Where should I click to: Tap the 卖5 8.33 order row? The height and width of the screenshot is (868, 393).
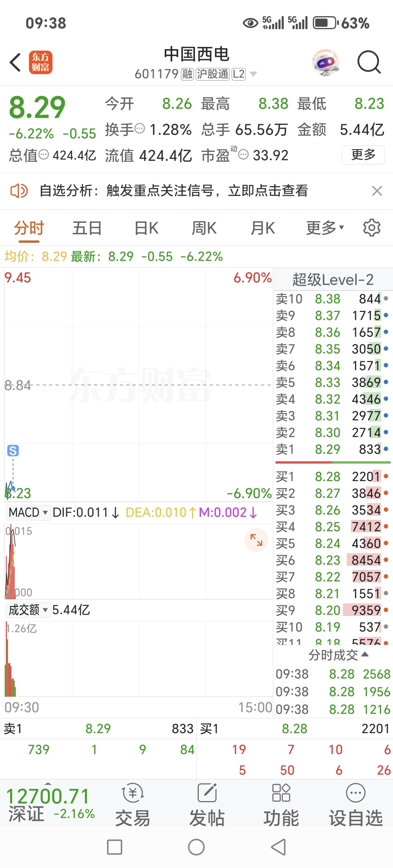pos(333,383)
